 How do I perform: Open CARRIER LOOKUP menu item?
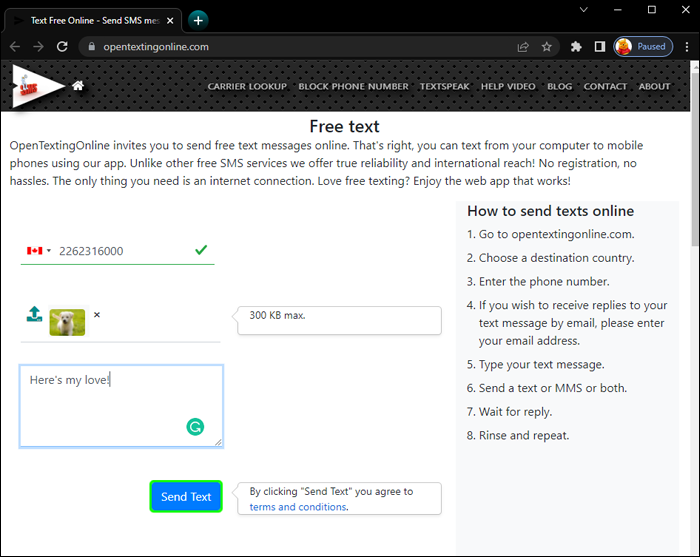[247, 87]
